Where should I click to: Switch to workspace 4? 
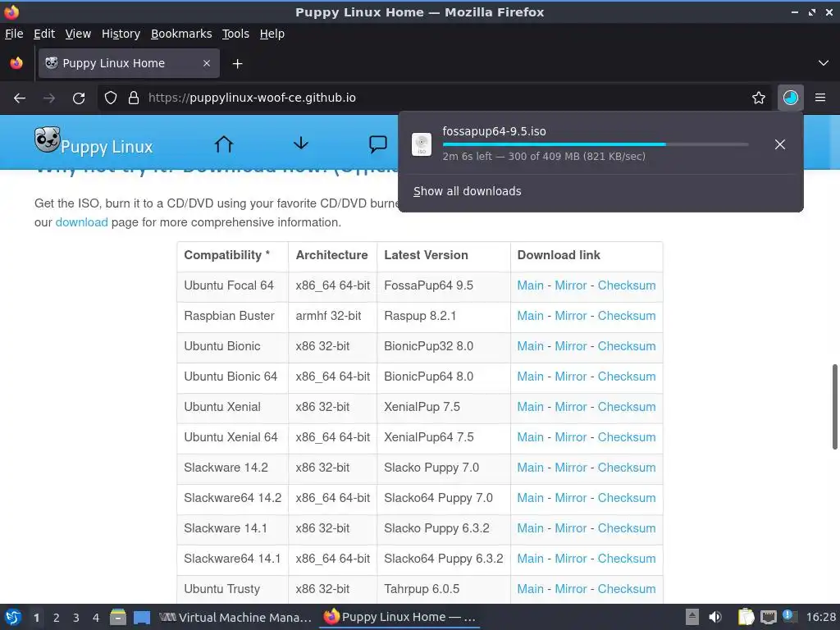95,618
